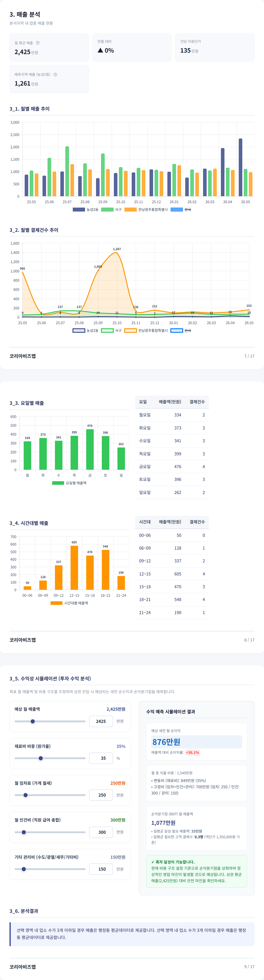The image size is (264, 980).
Task: Click the help icon beside 월 평균 매출
Action: [x=38, y=43]
